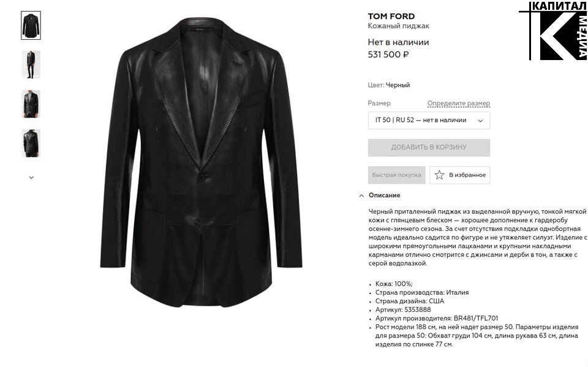Click the TOM FORD brand name
This screenshot has width=588, height=367.
[391, 16]
